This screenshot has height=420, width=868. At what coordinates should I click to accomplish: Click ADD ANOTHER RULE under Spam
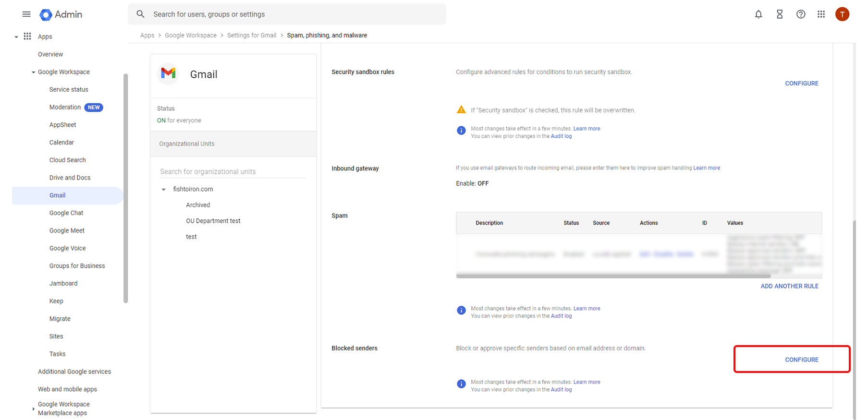(789, 286)
